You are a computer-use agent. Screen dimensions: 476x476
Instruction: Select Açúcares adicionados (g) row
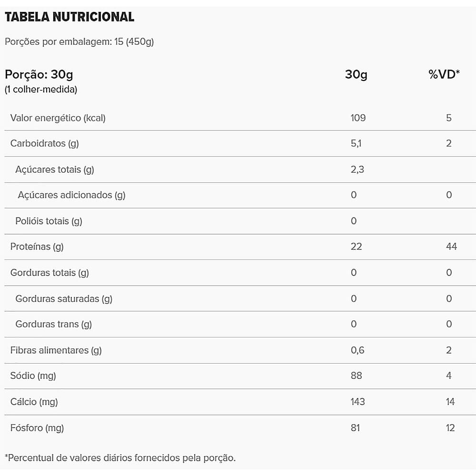coord(71,195)
